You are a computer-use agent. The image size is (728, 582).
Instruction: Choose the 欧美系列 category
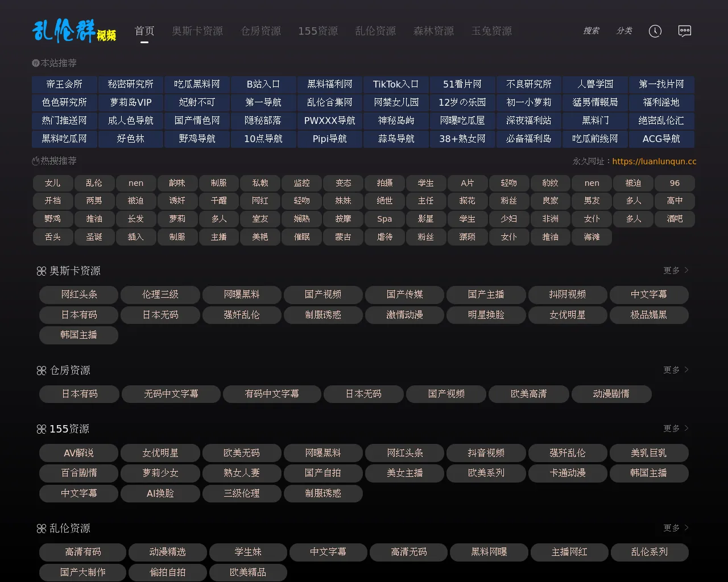click(x=486, y=473)
